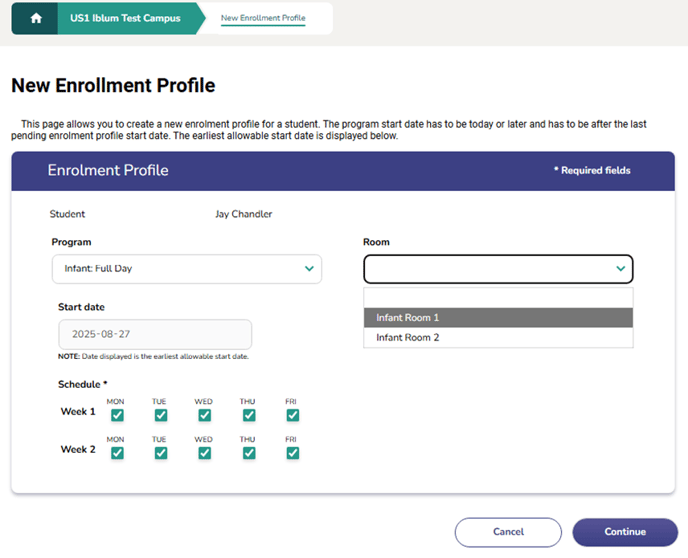Select the New Enrollment Profile breadcrumb tab

coord(263,18)
